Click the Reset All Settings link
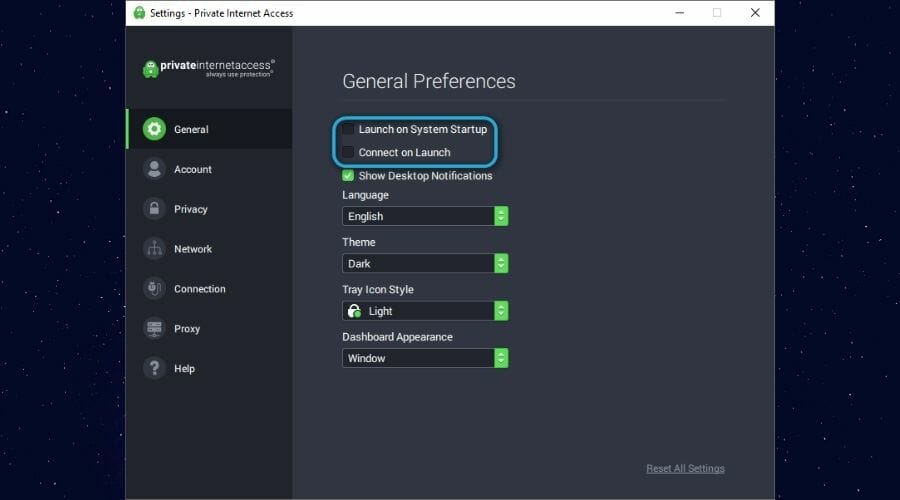This screenshot has height=500, width=900. coord(685,469)
